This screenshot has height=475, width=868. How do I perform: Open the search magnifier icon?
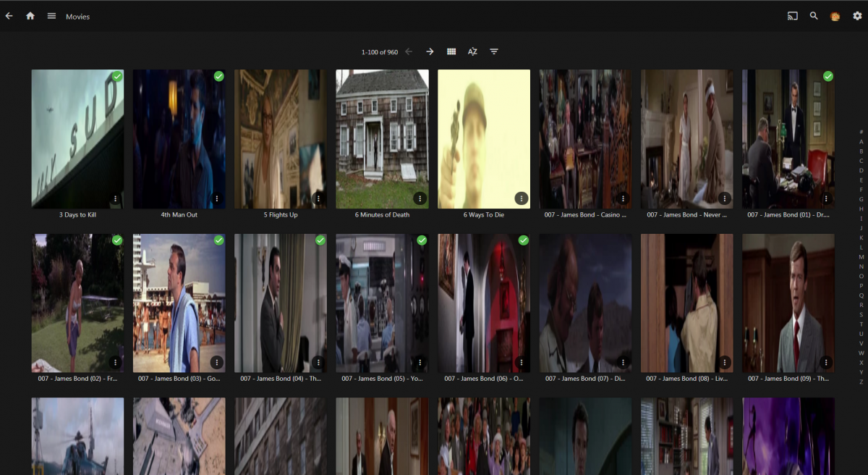click(814, 16)
